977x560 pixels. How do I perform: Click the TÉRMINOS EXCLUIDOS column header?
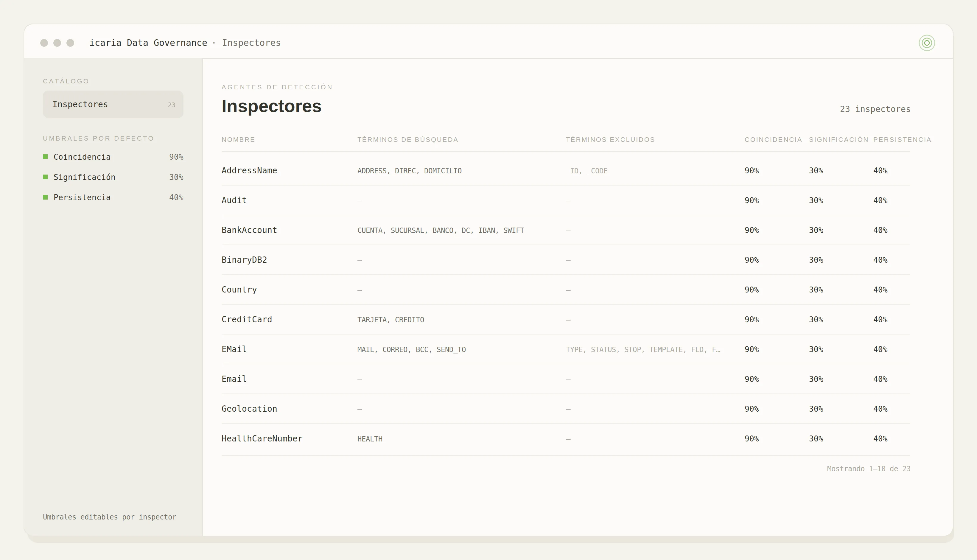point(610,140)
